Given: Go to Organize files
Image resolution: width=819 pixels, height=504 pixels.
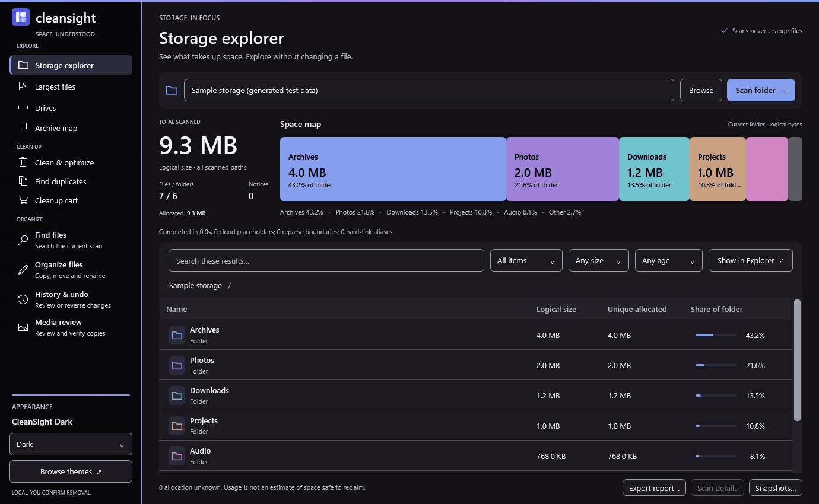Looking at the screenshot, I should click(71, 270).
